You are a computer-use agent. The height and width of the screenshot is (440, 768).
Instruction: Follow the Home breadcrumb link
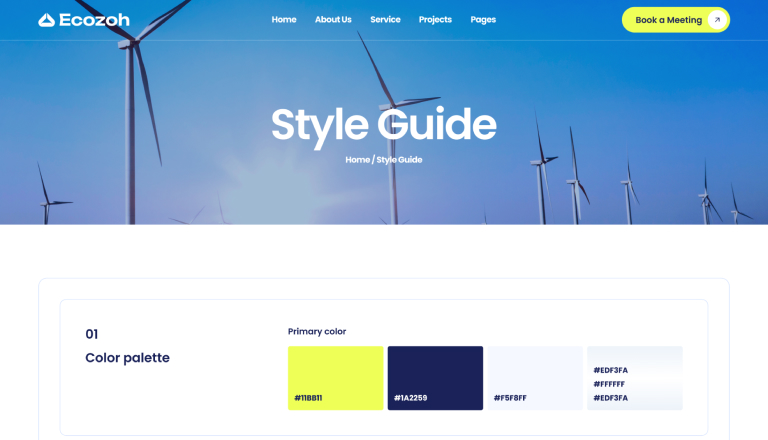click(x=358, y=160)
